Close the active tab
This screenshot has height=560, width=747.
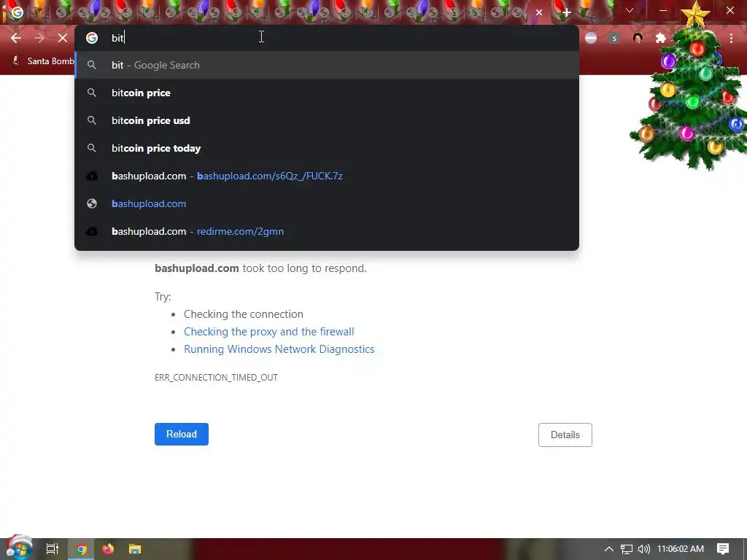539,13
